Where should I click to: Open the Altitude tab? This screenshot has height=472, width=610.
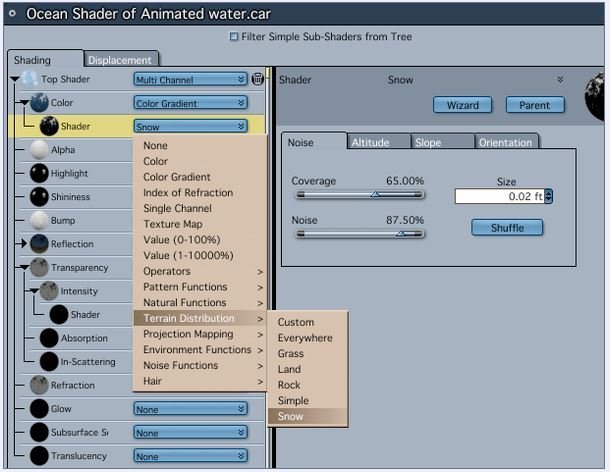[378, 142]
